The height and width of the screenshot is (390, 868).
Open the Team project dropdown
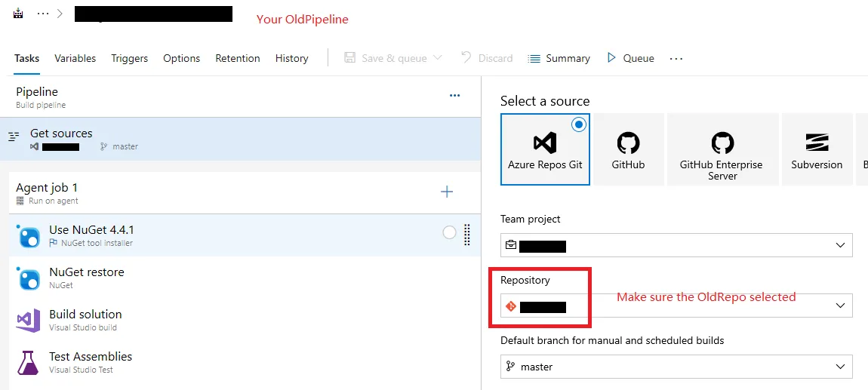676,245
